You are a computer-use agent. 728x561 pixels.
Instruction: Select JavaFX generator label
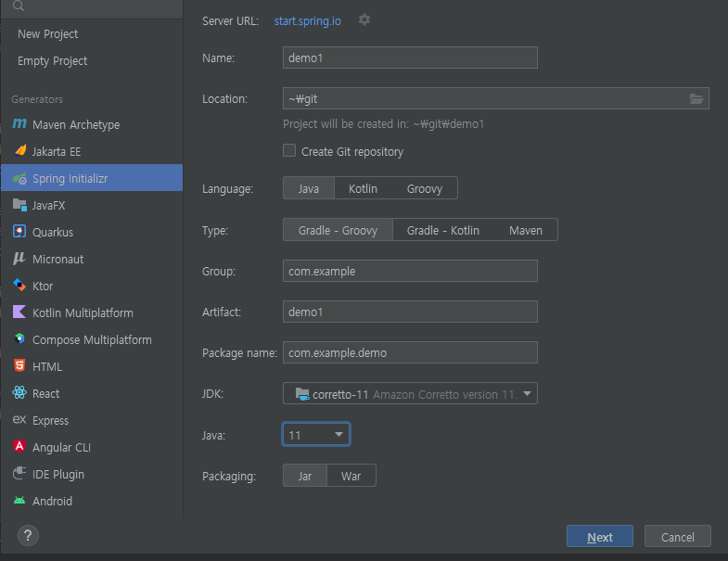[49, 205]
